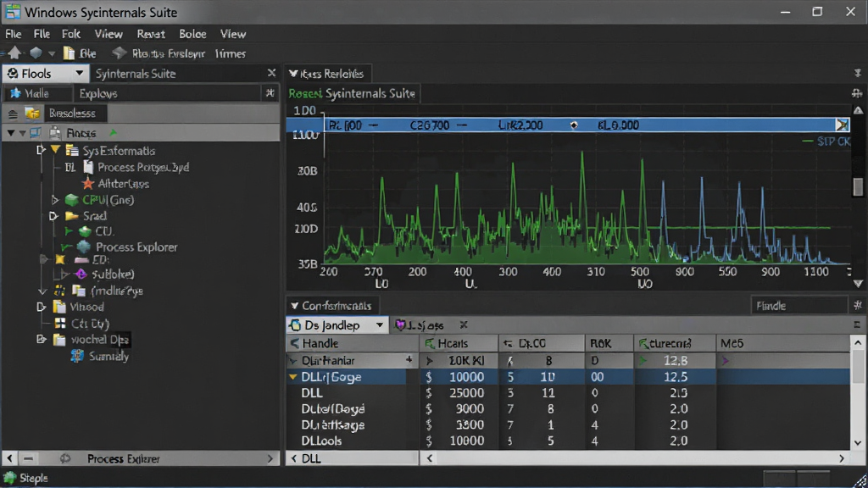The height and width of the screenshot is (488, 868).
Task: Click right arrow of table horizontal scrollbar
Action: (842, 458)
